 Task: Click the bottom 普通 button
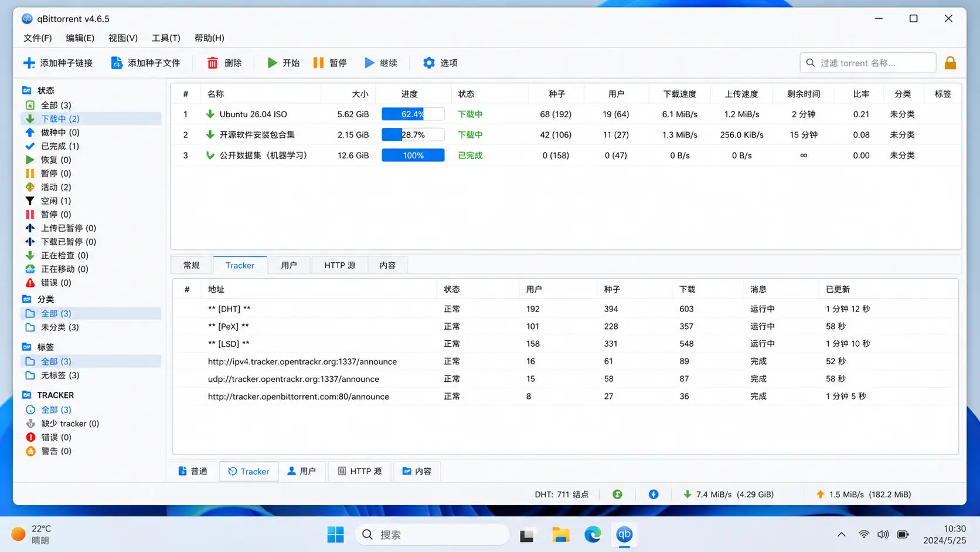point(193,471)
